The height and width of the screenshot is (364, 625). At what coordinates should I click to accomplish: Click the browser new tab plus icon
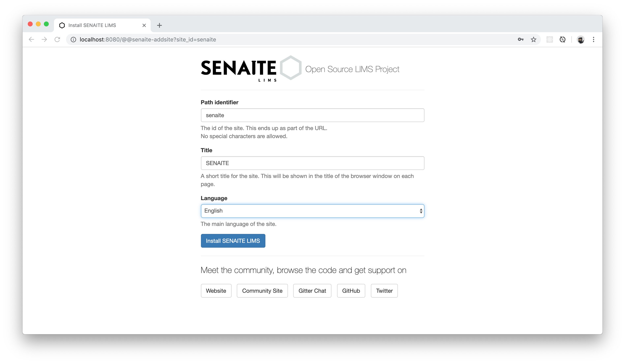click(x=159, y=25)
